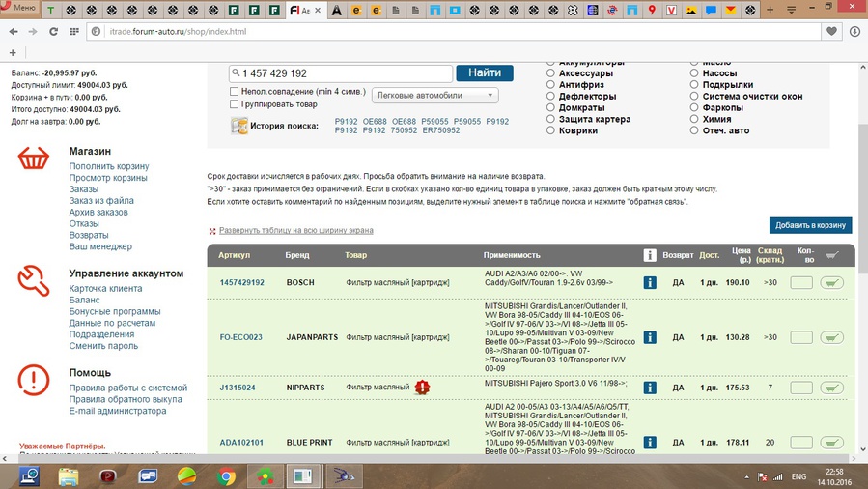This screenshot has width=868, height=489.
Task: Enable the Группировать товар checkbox
Action: tap(235, 104)
